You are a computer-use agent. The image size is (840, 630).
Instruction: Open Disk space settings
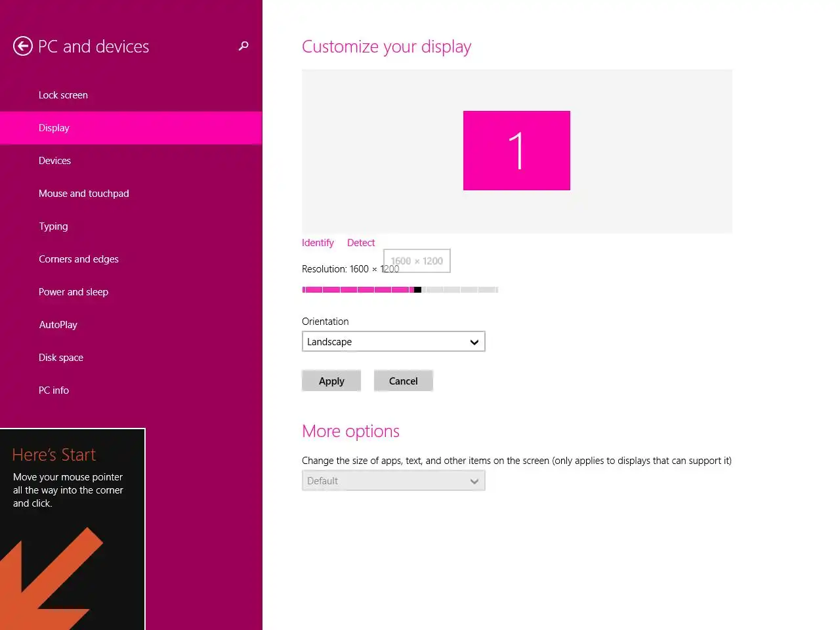coord(131,358)
